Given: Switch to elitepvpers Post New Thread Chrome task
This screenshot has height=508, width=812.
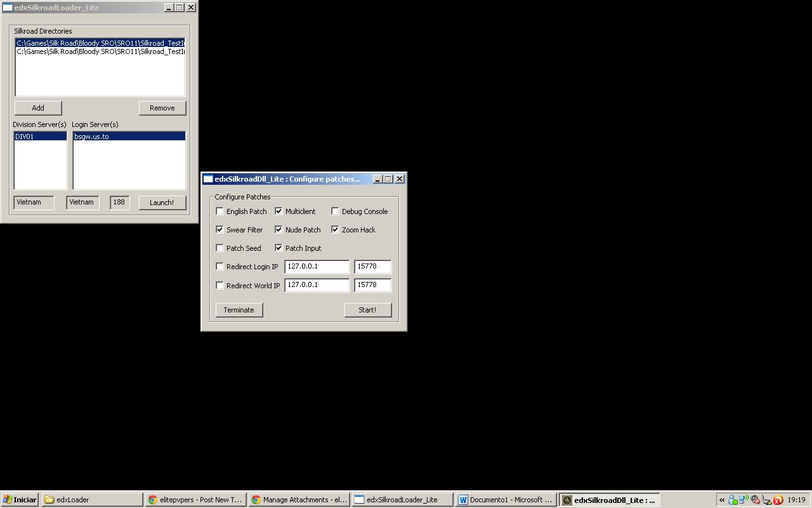Looking at the screenshot, I should pyautogui.click(x=195, y=500).
